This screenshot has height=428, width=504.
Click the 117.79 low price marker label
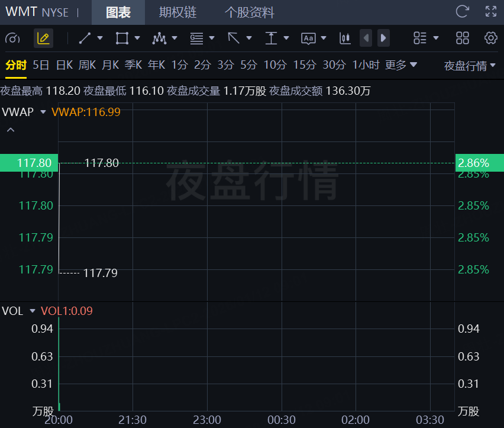point(101,273)
